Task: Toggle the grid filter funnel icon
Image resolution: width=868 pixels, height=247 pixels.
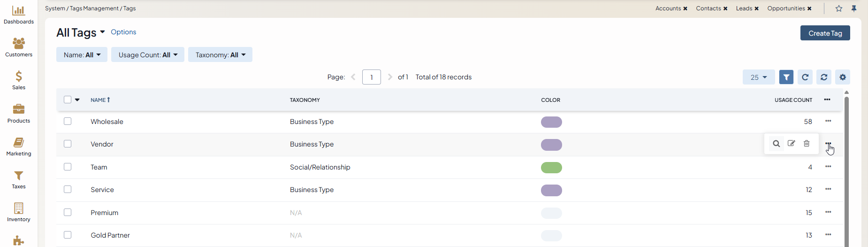Action: click(x=786, y=77)
